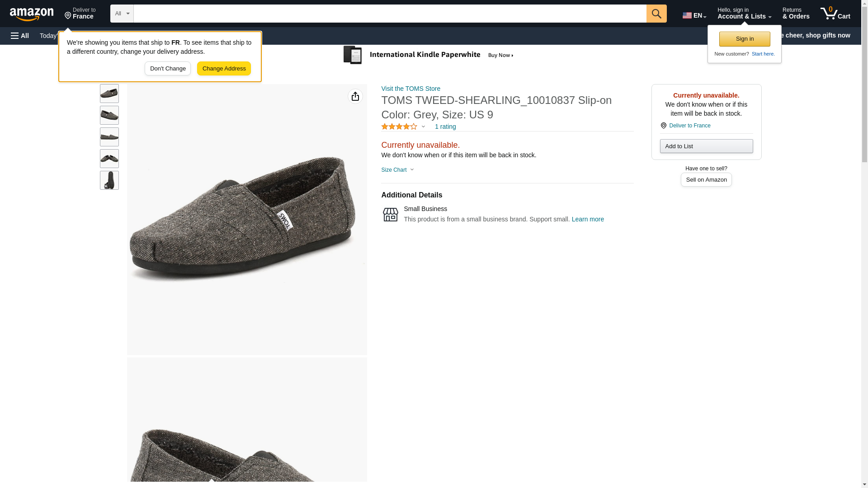Open the search category All dropdown
Image resolution: width=868 pixels, height=488 pixels.
tap(122, 14)
